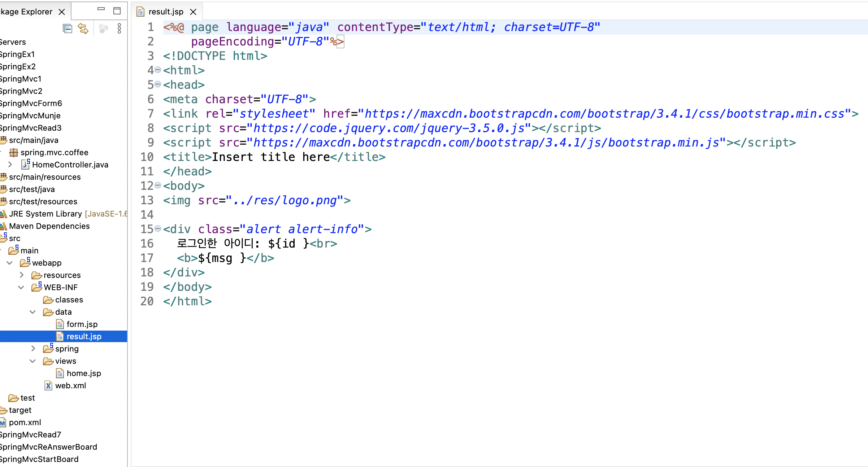Expand the spring folder under WEB-INF
The image size is (868, 467).
coord(33,349)
